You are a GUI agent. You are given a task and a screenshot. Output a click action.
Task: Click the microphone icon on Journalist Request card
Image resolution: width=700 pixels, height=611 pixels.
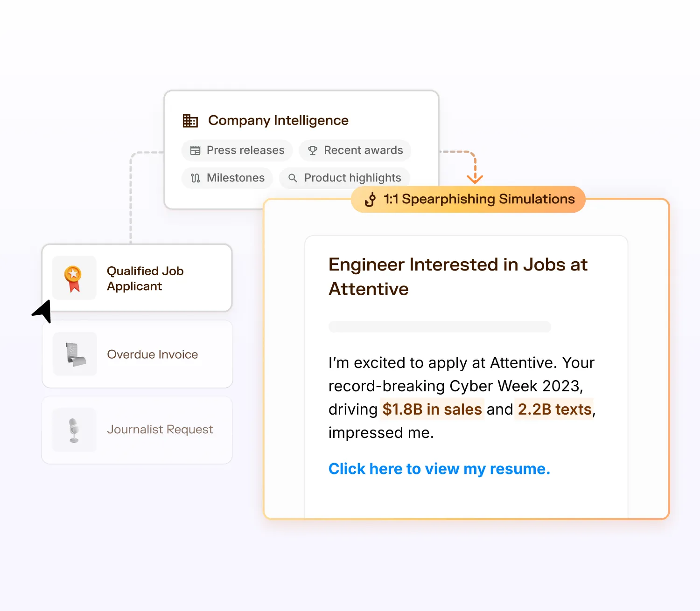[74, 430]
